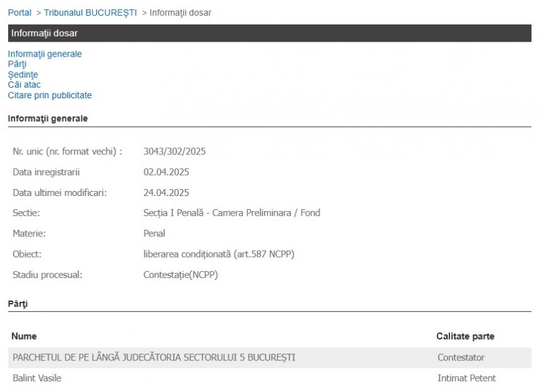Go to Tribunalul BUCUREȘTI breadcrumb link

90,13
